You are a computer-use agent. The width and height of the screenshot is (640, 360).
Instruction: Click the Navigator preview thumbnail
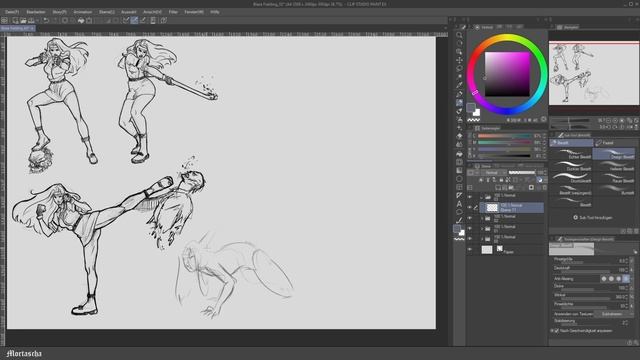(594, 73)
